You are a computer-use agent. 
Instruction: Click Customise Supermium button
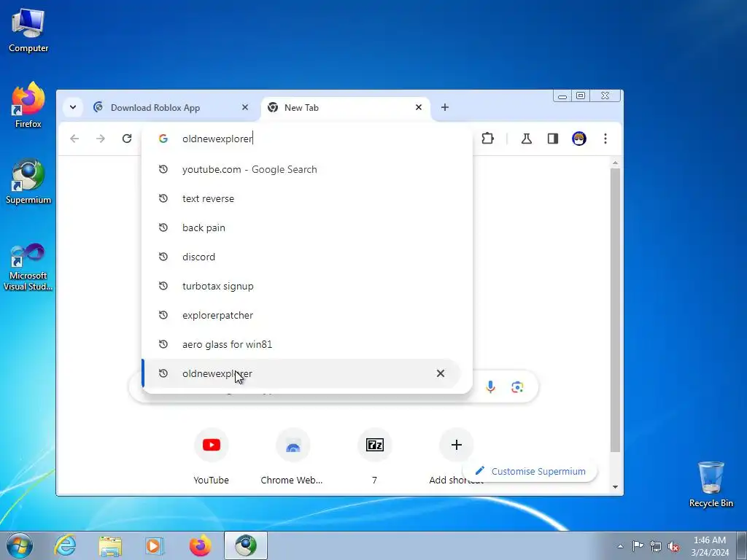[530, 472]
